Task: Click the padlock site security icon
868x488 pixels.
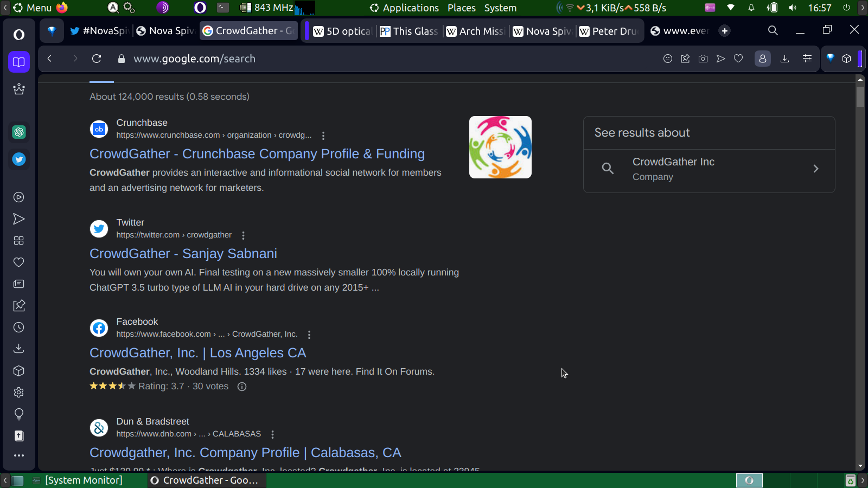Action: [122, 59]
